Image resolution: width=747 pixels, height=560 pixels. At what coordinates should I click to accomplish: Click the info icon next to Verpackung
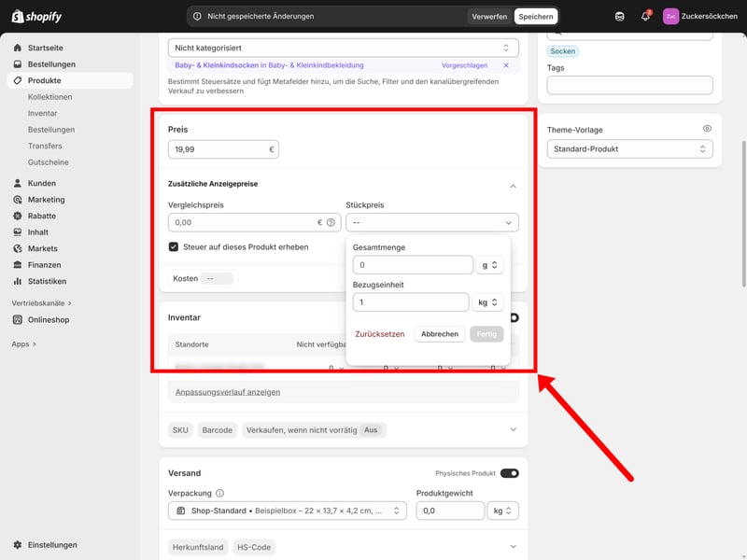pyautogui.click(x=220, y=494)
